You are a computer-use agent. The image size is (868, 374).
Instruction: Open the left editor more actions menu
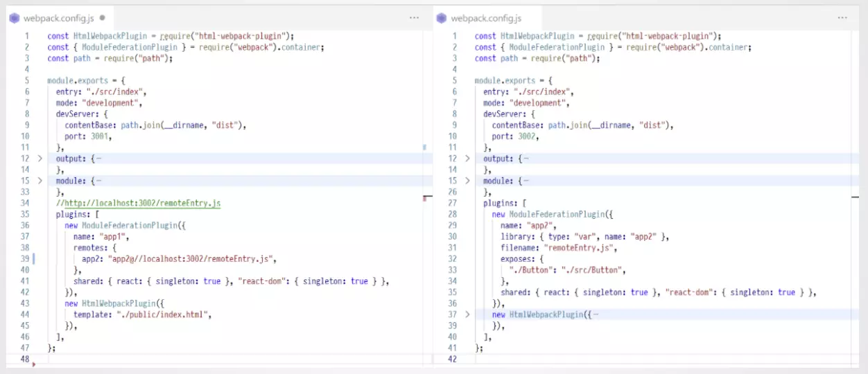(414, 18)
